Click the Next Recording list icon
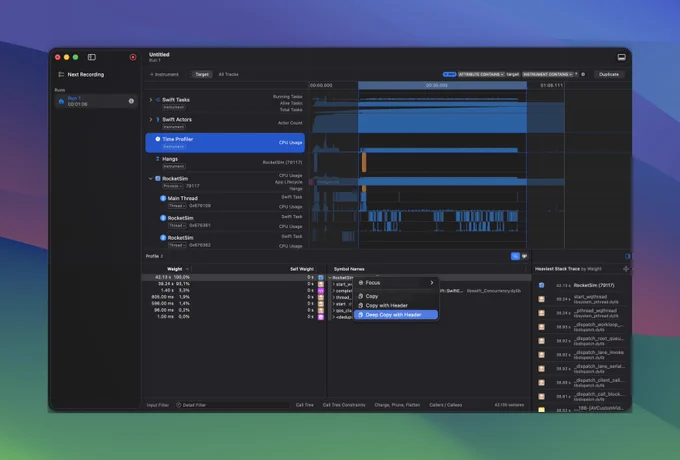The height and width of the screenshot is (460, 680). pos(61,75)
